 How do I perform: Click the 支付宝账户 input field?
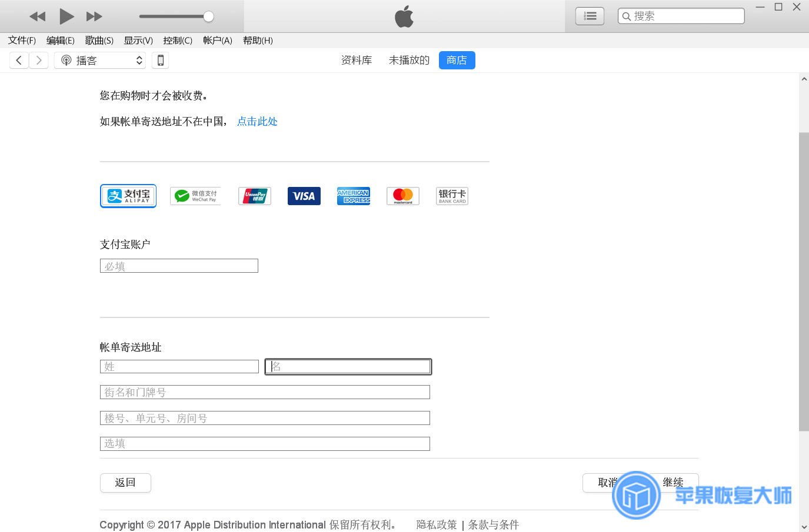click(179, 266)
